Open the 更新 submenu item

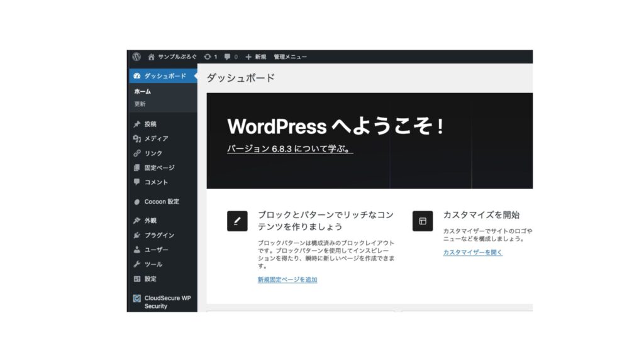[140, 104]
